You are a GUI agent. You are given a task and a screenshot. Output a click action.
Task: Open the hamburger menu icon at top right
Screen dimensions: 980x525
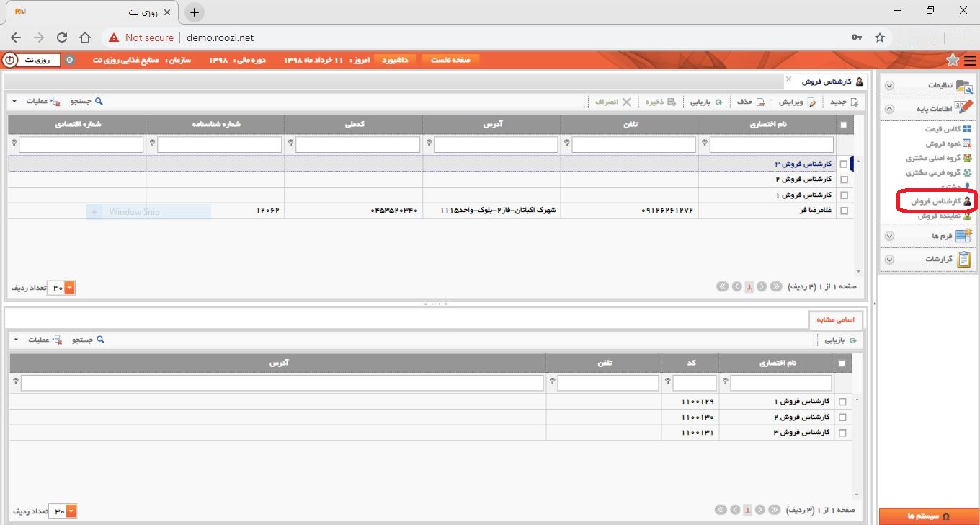[971, 60]
